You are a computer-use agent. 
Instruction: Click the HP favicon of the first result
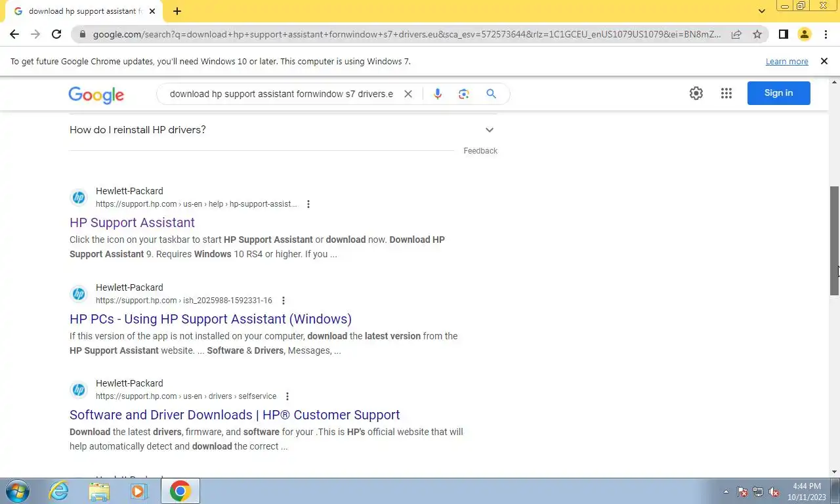coord(79,198)
